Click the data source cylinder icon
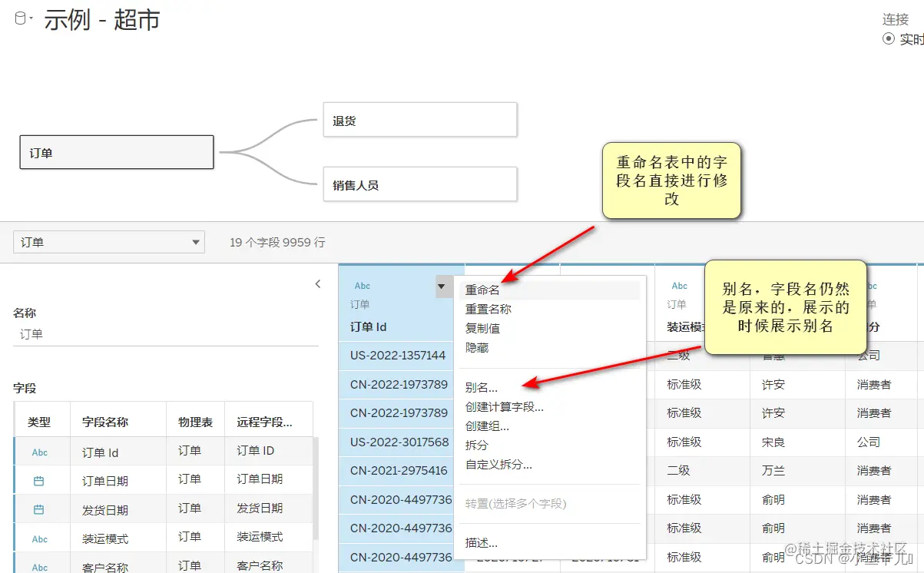This screenshot has height=573, width=924. (x=21, y=18)
